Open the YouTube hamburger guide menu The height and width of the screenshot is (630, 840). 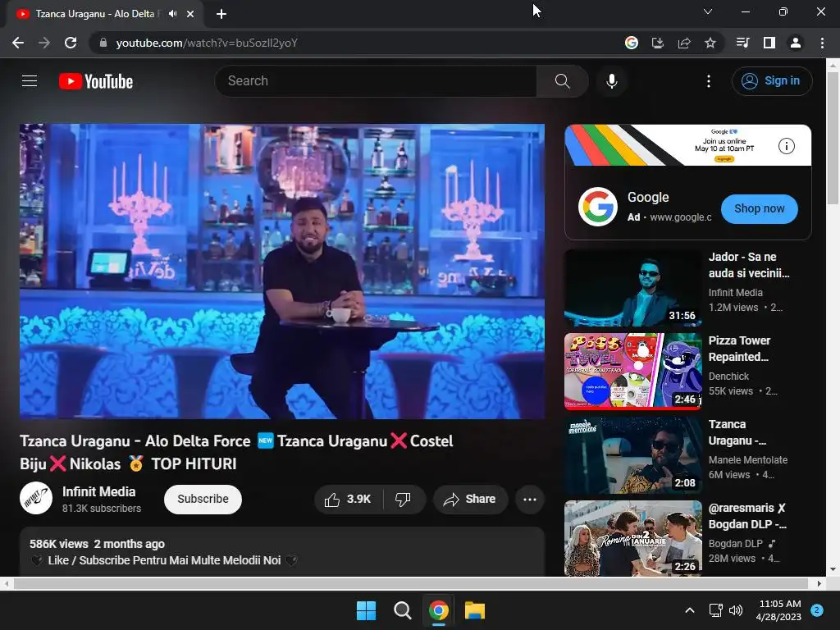(x=30, y=81)
